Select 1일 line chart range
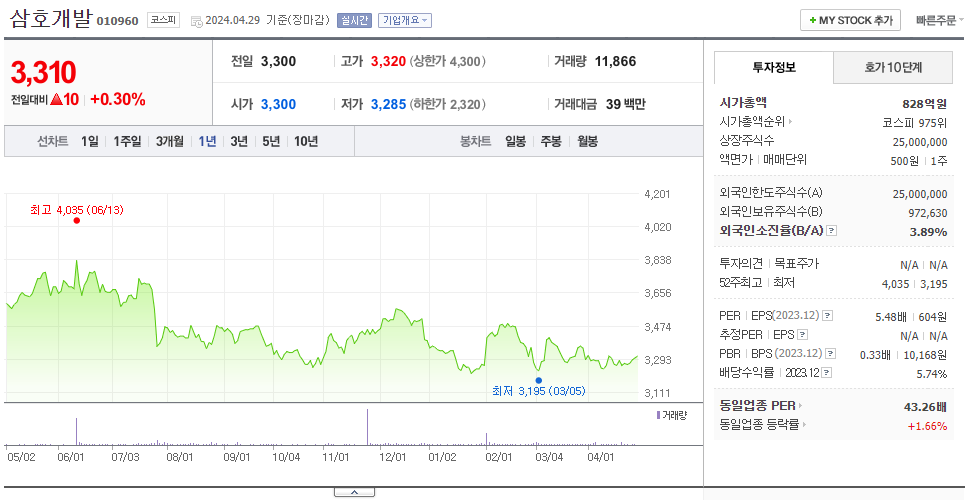 click(90, 141)
